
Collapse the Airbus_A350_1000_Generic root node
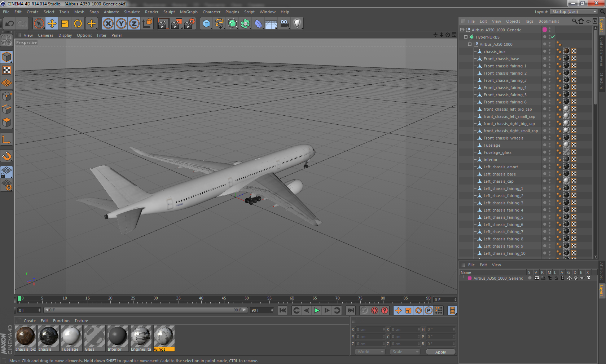(462, 30)
